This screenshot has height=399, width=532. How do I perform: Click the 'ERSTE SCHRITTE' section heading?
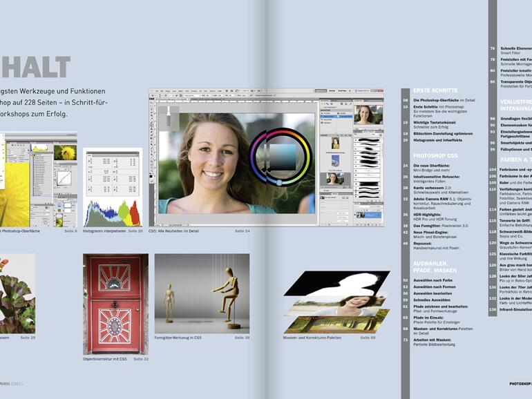coord(435,90)
